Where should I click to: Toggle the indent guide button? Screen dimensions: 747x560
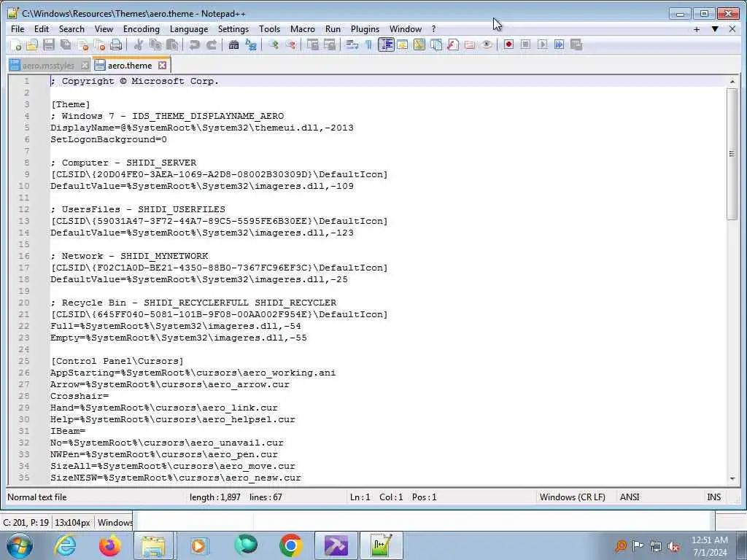386,44
